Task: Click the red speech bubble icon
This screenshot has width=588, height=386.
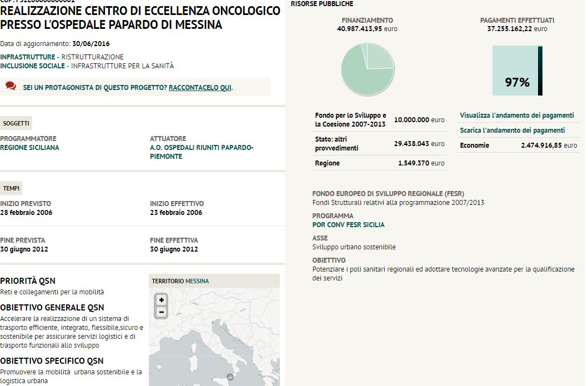Action: pyautogui.click(x=11, y=86)
